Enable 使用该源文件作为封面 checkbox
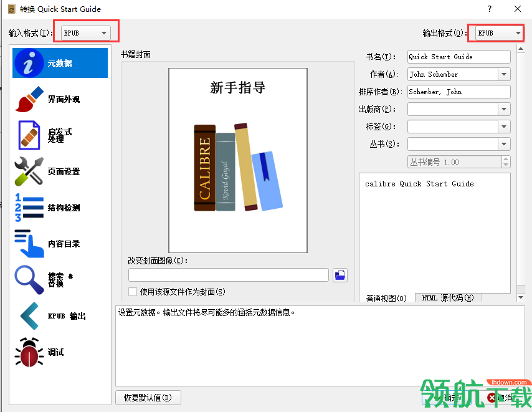Viewport: 532px width, 412px height. pyautogui.click(x=133, y=292)
